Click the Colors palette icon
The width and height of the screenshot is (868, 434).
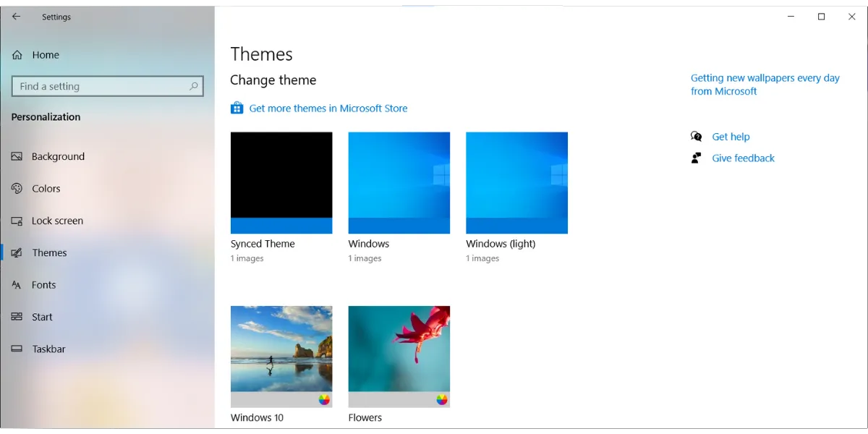tap(17, 188)
